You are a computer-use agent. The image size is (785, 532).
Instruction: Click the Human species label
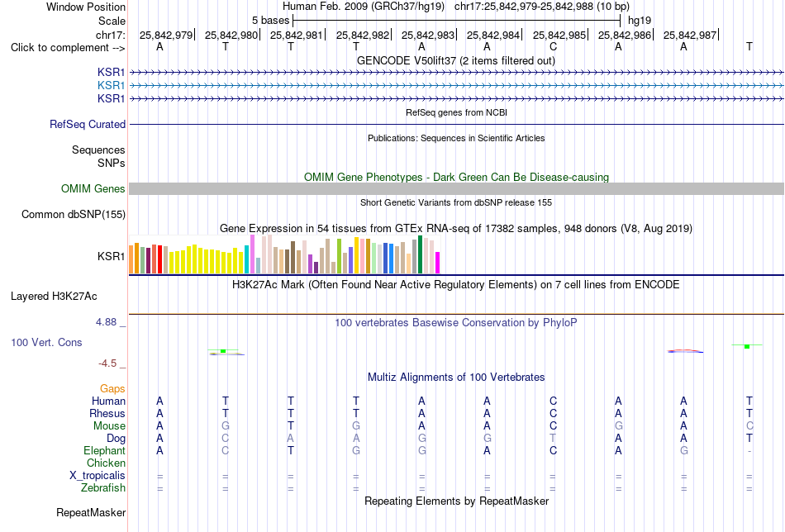pos(108,401)
